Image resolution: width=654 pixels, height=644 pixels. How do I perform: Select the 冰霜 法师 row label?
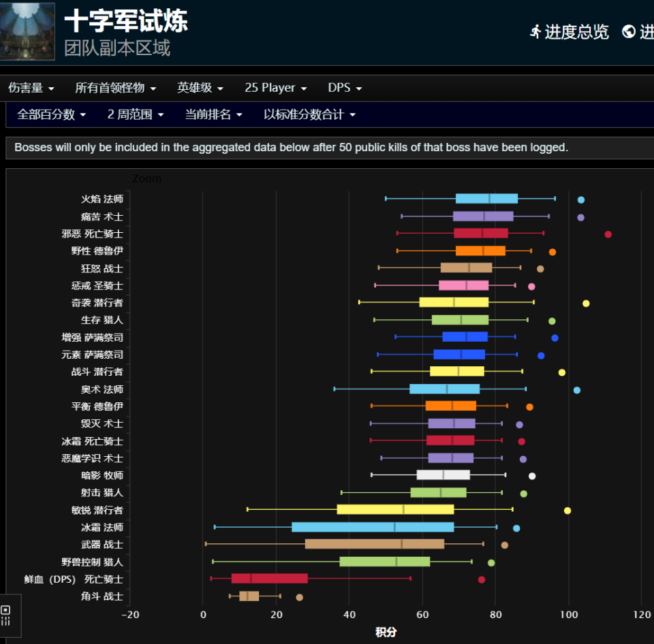(102, 528)
